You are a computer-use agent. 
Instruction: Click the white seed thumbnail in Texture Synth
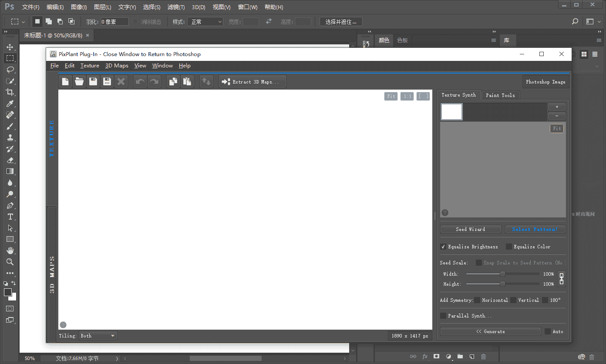coord(451,112)
